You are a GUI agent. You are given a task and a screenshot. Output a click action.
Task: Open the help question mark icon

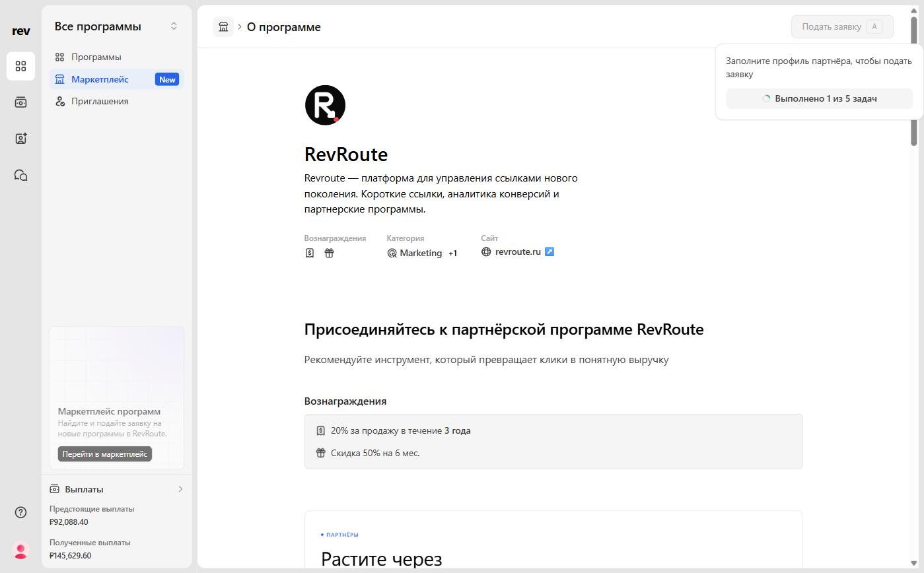(20, 512)
